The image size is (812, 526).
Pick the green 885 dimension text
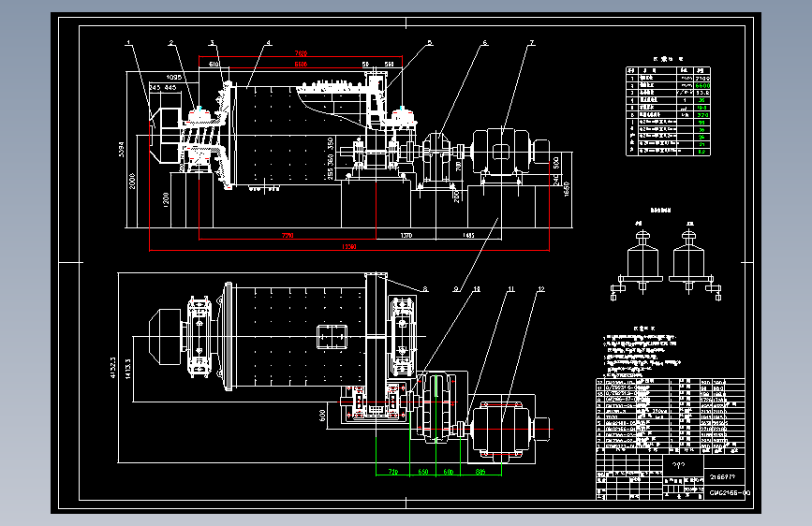480,472
